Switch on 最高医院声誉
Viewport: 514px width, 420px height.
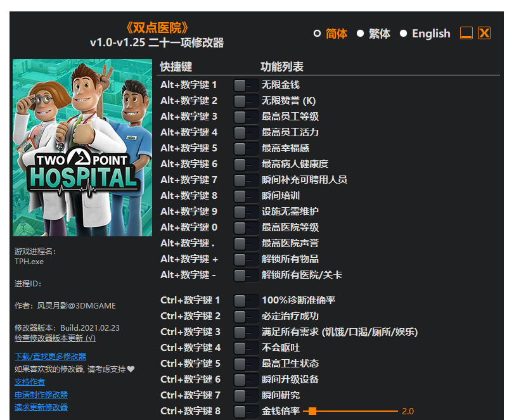[246, 243]
